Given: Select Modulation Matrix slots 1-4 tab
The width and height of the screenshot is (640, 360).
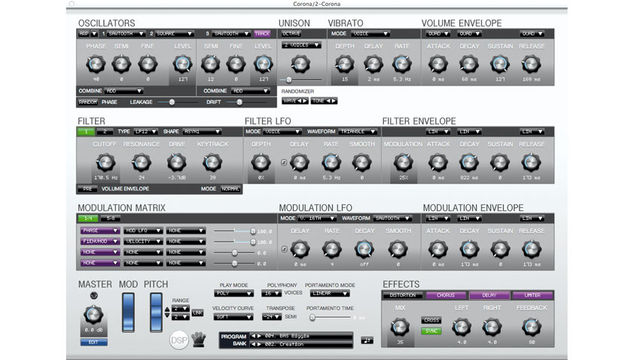Looking at the screenshot, I should pyautogui.click(x=88, y=218).
